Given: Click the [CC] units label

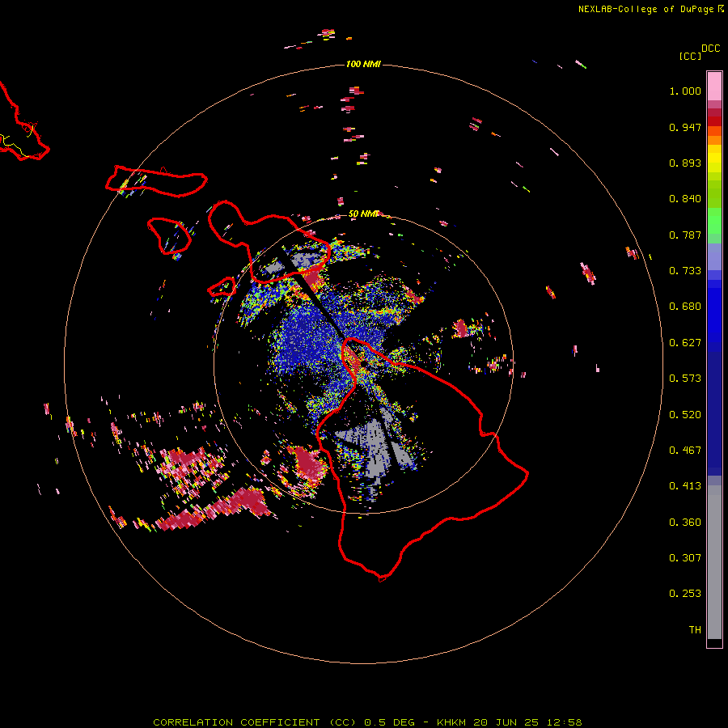Looking at the screenshot, I should click(x=691, y=56).
